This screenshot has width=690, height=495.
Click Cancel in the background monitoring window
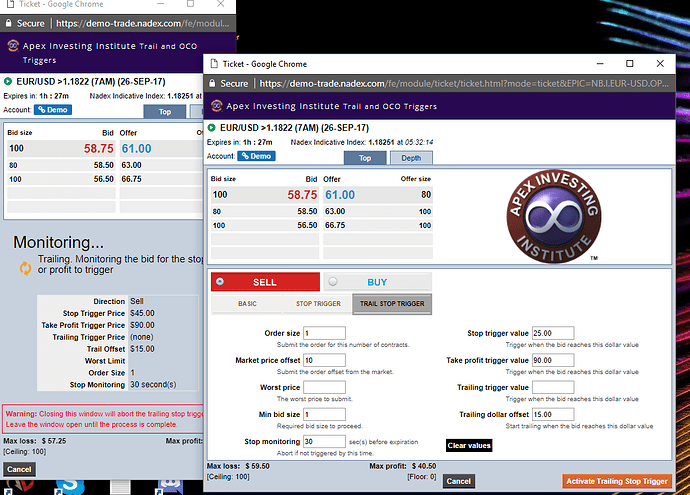[19, 469]
